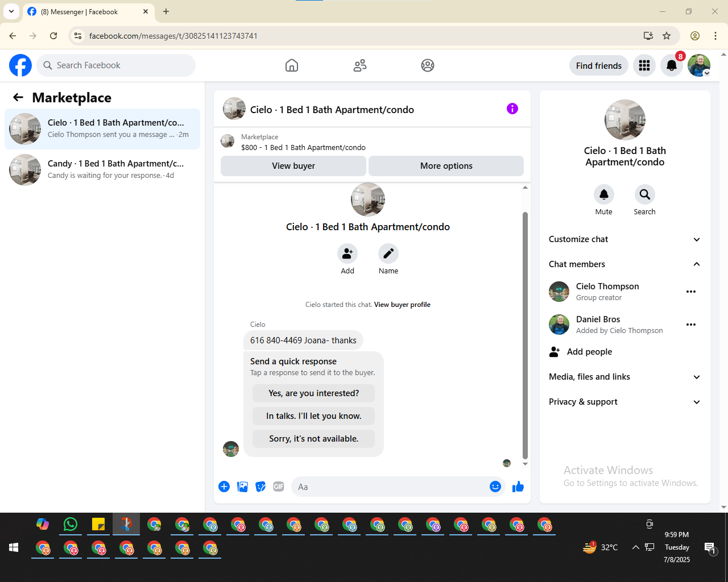Click the browser address bar URL
Image resolution: width=728 pixels, height=582 pixels.
pyautogui.click(x=173, y=36)
